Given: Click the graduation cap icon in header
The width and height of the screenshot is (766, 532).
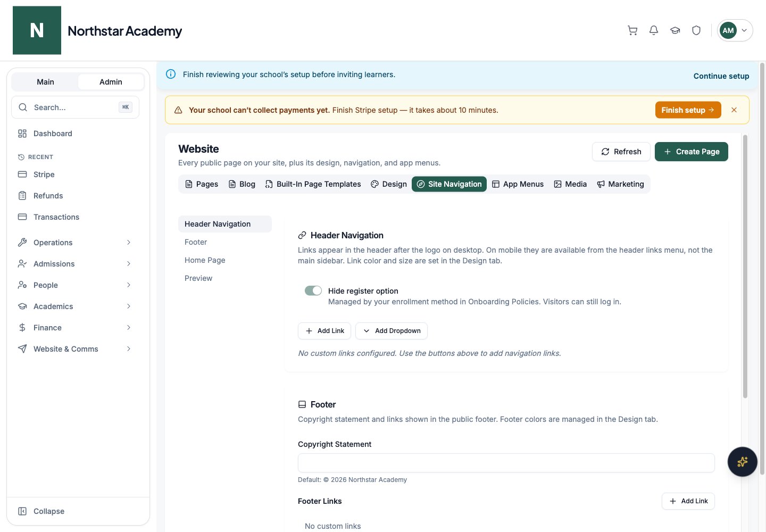Looking at the screenshot, I should 675,30.
